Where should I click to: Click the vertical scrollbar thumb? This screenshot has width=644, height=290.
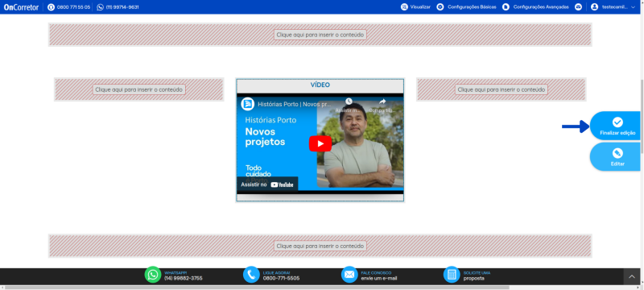click(642, 116)
